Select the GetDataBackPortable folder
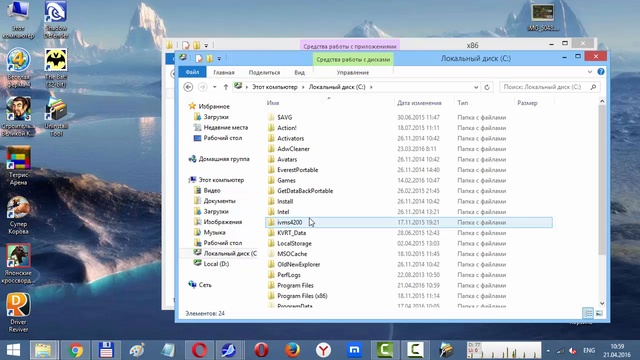 (x=305, y=191)
